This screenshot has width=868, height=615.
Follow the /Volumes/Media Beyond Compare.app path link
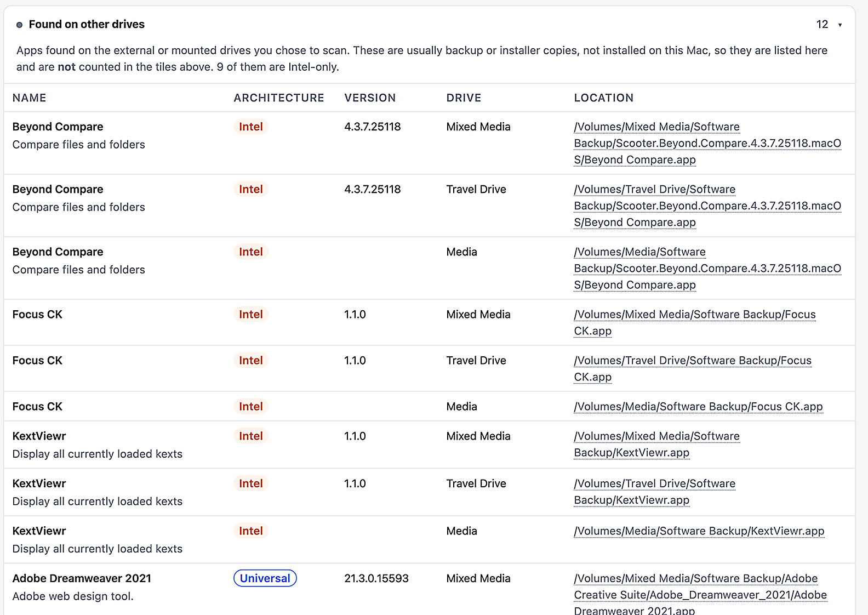(707, 268)
